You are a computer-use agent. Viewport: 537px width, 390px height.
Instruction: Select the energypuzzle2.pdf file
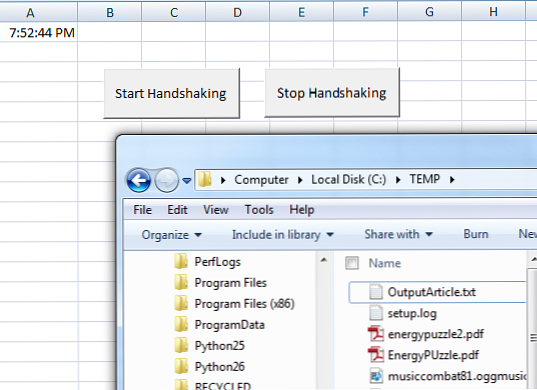pyautogui.click(x=436, y=334)
